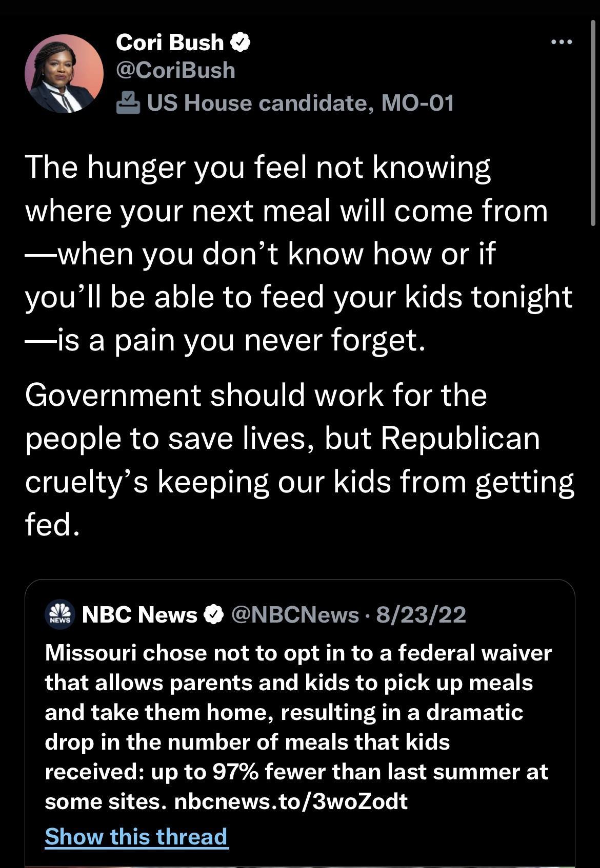Open the three-dot more options menu
This screenshot has height=868, width=600.
tap(562, 42)
